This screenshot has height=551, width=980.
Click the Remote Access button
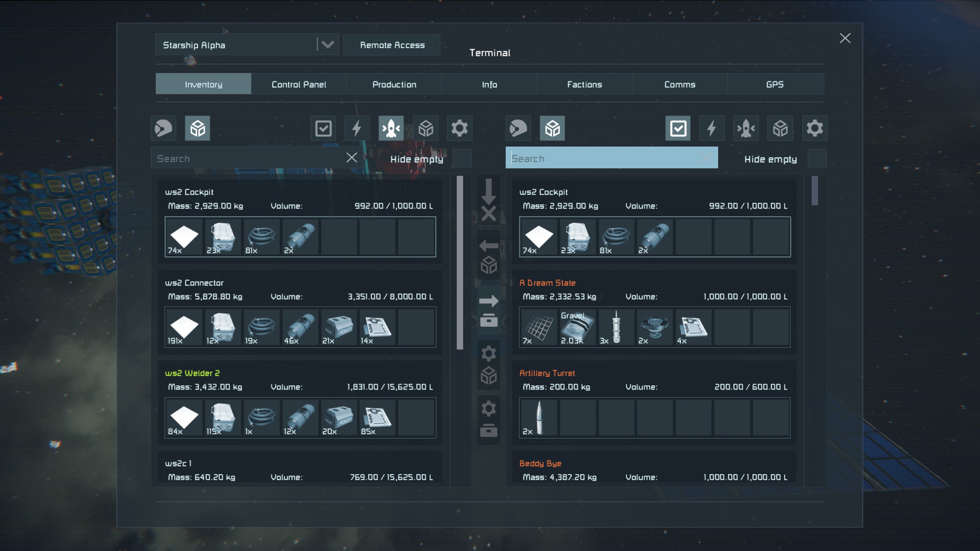pos(392,45)
